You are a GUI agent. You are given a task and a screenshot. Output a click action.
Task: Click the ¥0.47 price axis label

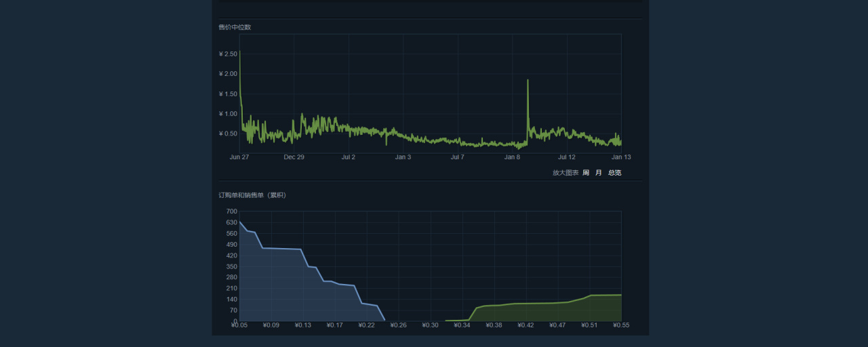click(x=557, y=325)
